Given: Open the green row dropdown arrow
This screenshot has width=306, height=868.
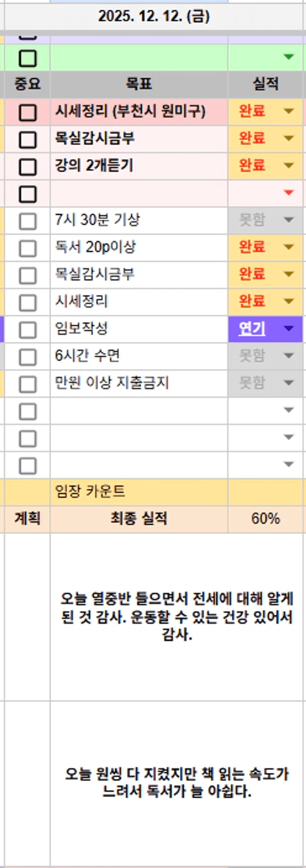Looking at the screenshot, I should coord(288,57).
